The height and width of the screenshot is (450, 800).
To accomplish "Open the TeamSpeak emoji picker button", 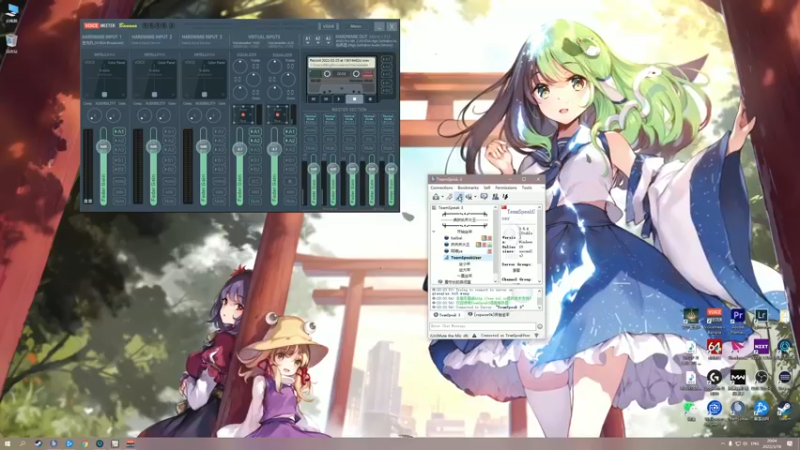I will 540,326.
